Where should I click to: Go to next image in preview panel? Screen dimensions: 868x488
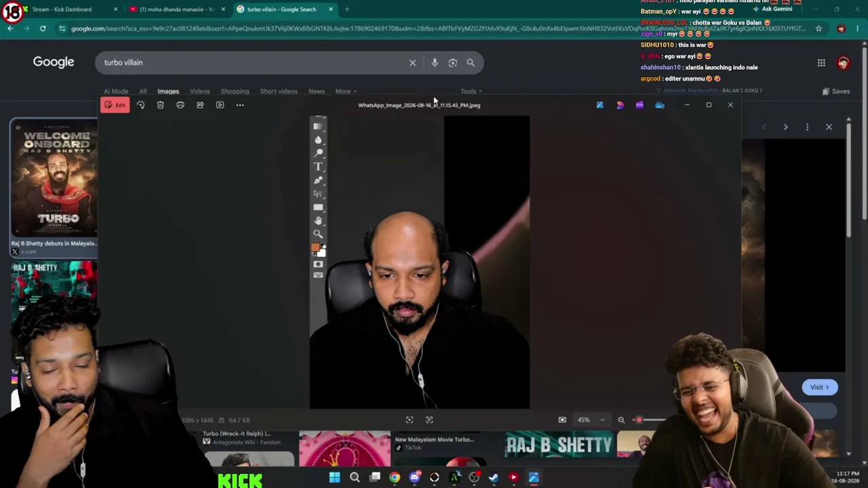(x=785, y=127)
